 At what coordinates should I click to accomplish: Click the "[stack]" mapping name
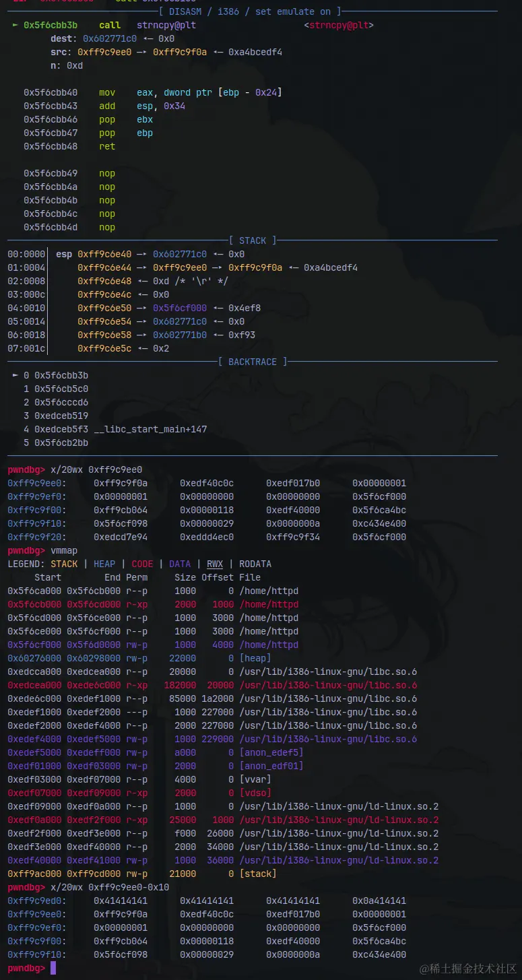[258, 874]
